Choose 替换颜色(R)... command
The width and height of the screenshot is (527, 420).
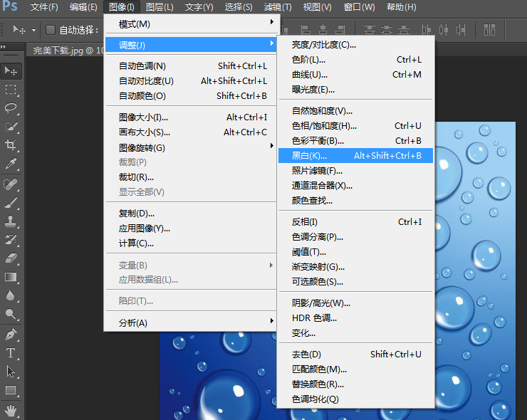coord(355,384)
